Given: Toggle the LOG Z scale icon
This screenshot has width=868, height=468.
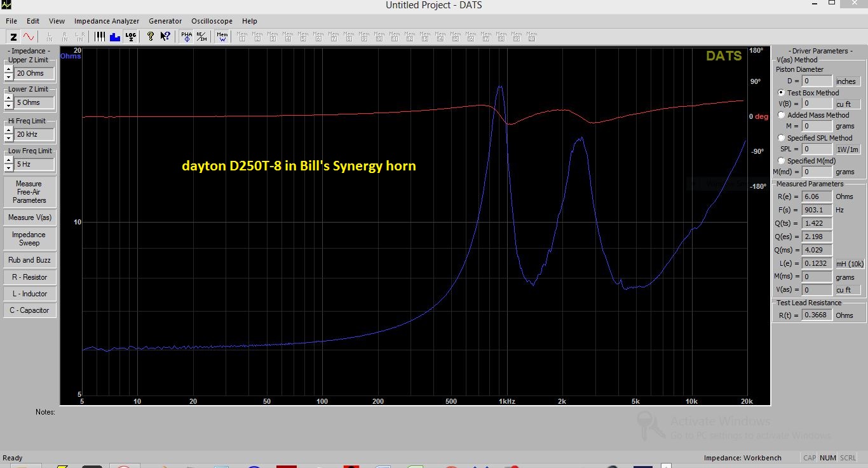Looking at the screenshot, I should (x=131, y=36).
